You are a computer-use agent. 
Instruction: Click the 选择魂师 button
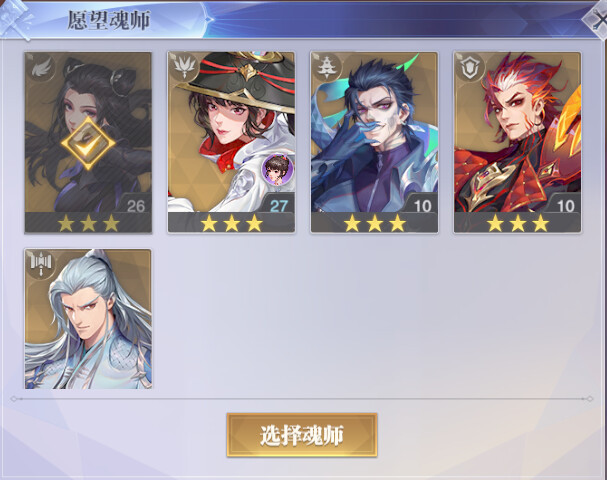pos(302,435)
